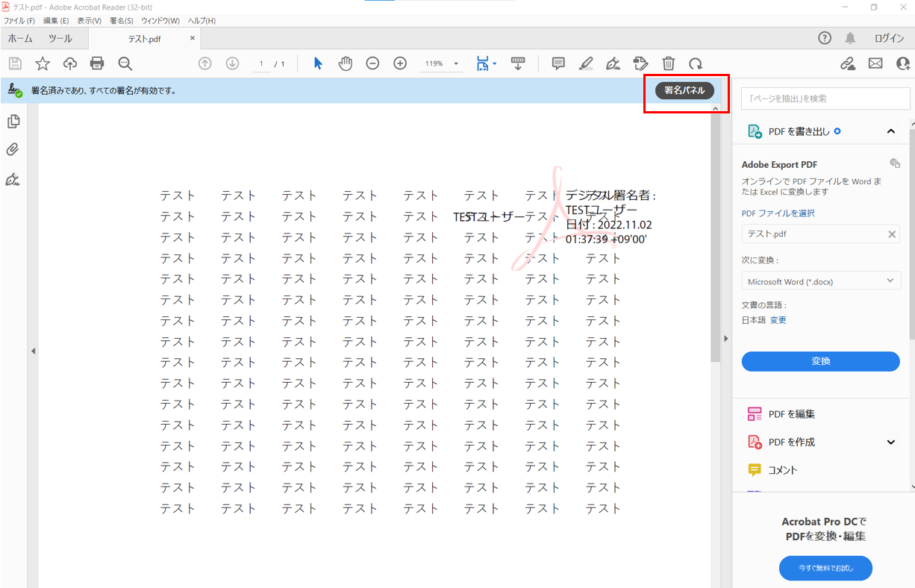Image resolution: width=915 pixels, height=588 pixels.
Task: Open attachments paperclip in left sidebar
Action: pyautogui.click(x=13, y=150)
